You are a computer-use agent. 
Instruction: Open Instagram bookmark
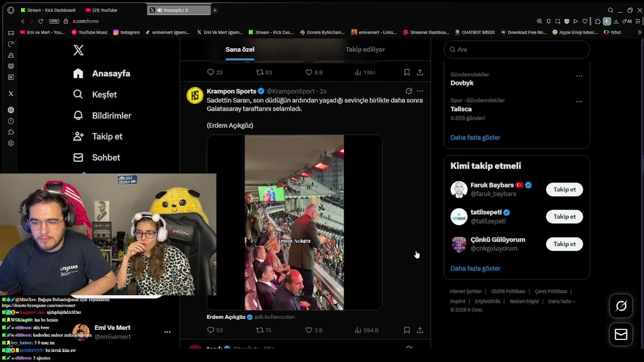126,32
